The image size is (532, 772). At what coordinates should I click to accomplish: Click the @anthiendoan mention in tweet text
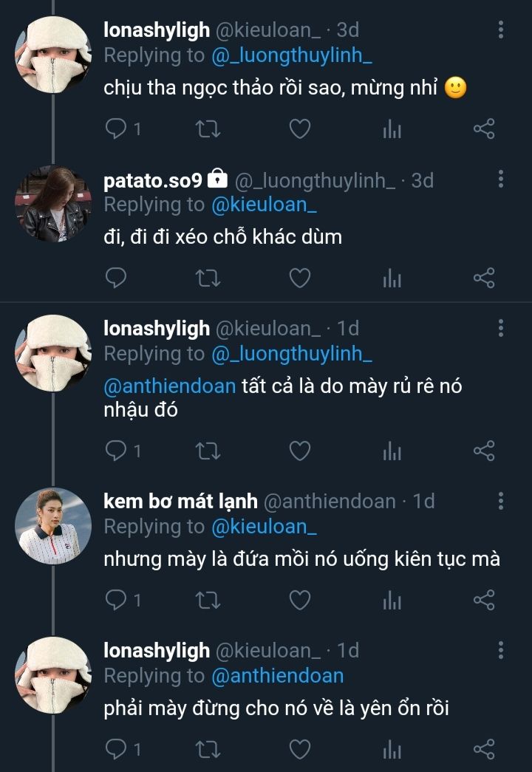point(170,386)
